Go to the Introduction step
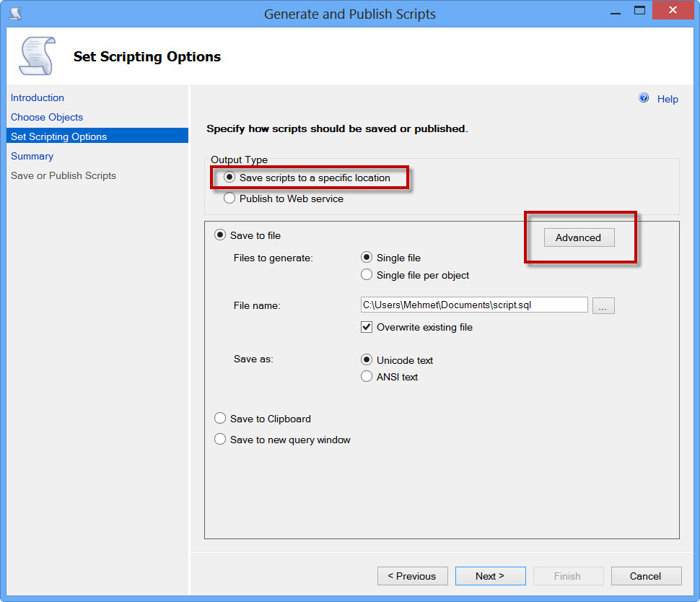This screenshot has height=602, width=700. 38,97
